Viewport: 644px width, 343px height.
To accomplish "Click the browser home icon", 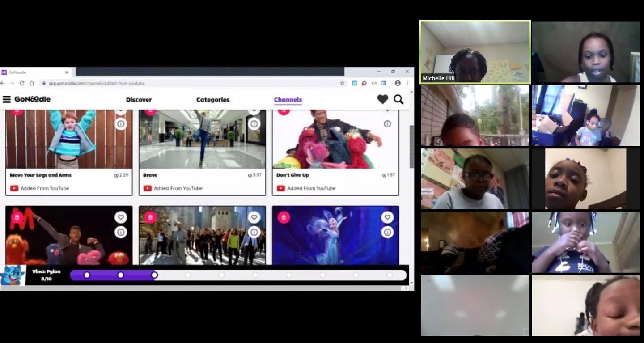I will [x=32, y=83].
